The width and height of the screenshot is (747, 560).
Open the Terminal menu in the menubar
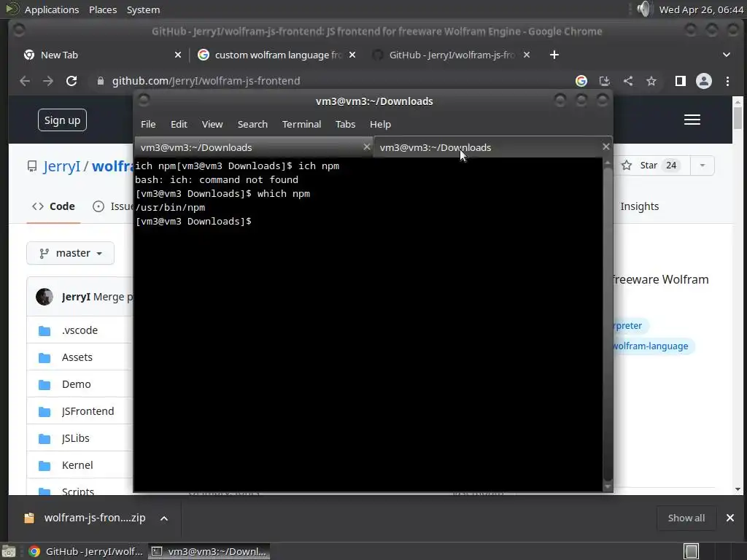coord(301,124)
